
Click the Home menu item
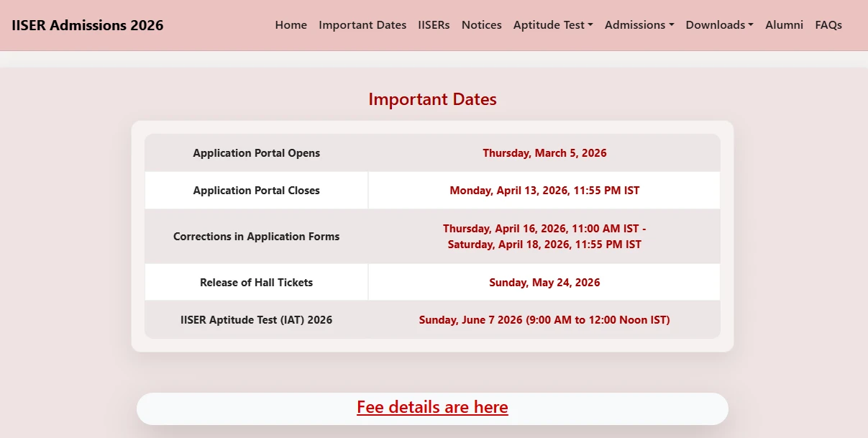point(291,24)
